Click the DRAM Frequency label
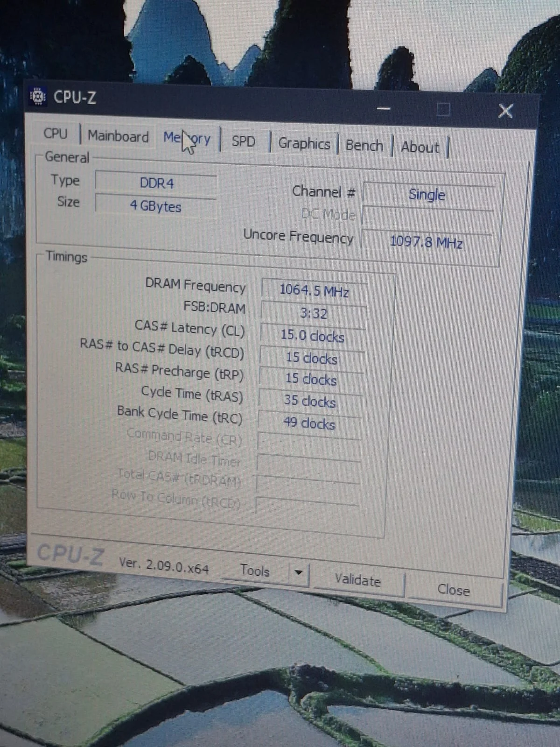The width and height of the screenshot is (560, 747). pyautogui.click(x=195, y=285)
